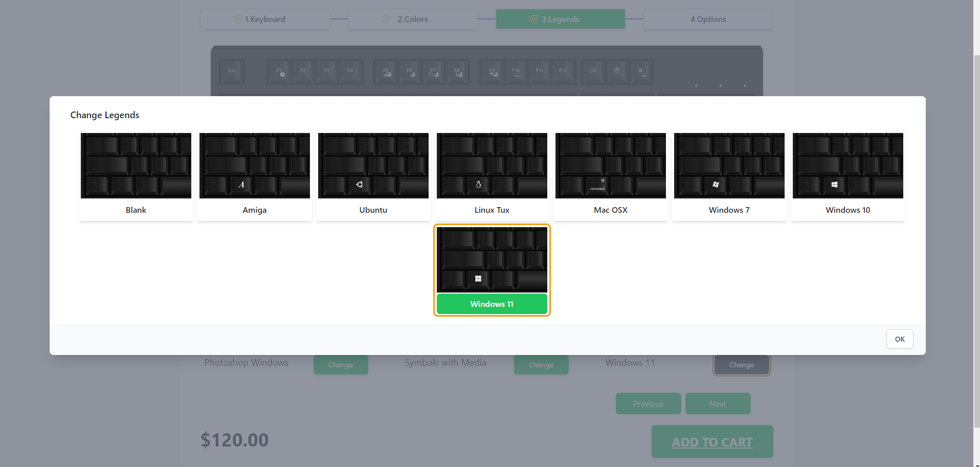
Task: Click the F9 key on keyboard preview
Action: point(493,72)
